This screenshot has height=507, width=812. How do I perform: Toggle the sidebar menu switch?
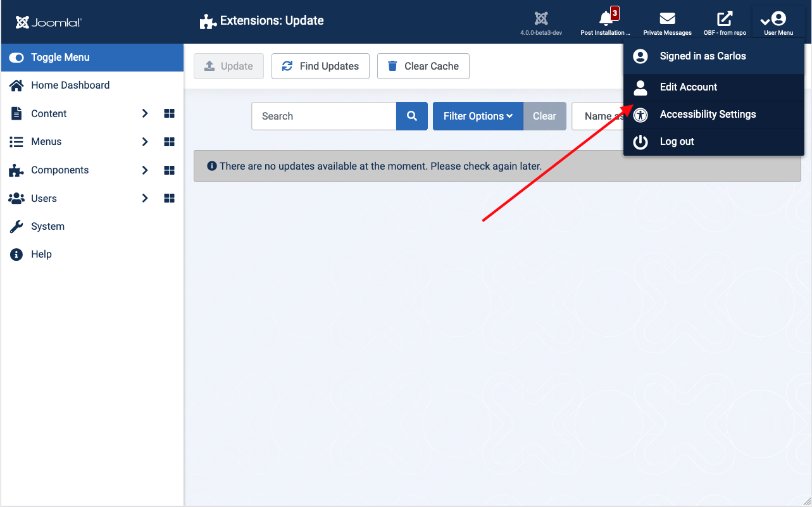pos(17,58)
